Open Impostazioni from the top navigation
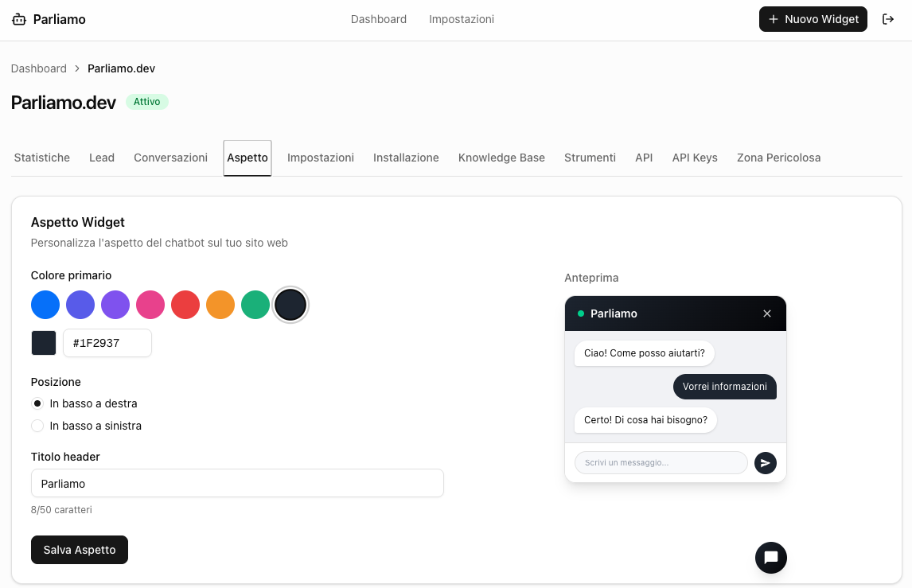Screen dimensions: 912x588 click(462, 19)
